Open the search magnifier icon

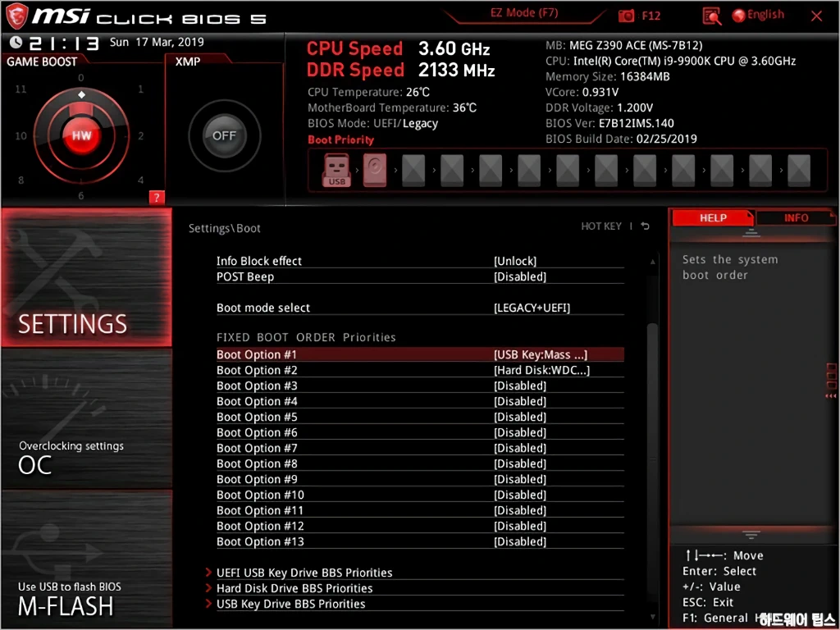711,16
